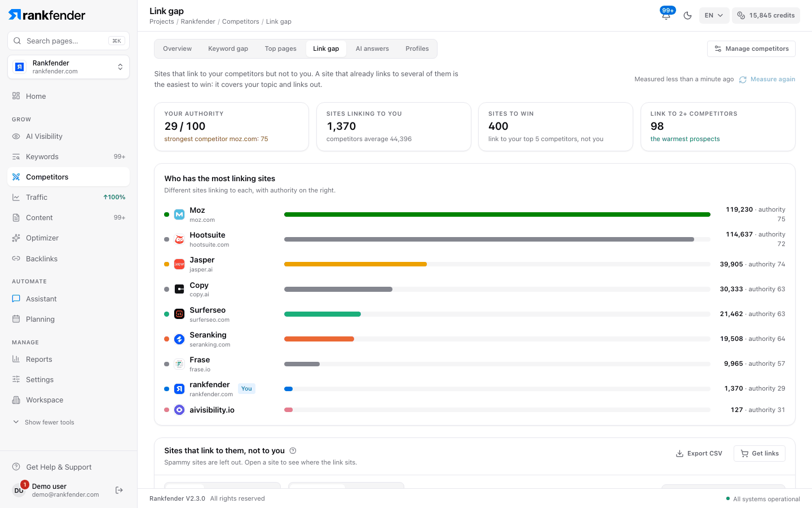Open the Optimizer sparkle item
812x508 pixels.
point(68,238)
